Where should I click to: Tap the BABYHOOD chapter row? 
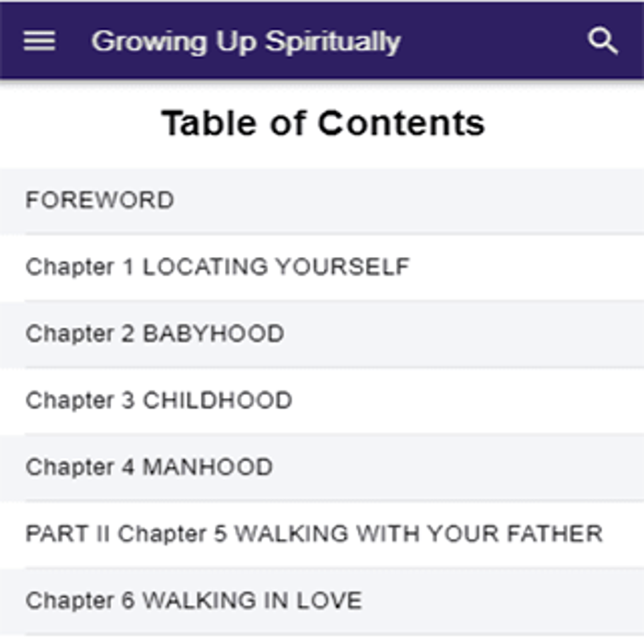pos(322,335)
